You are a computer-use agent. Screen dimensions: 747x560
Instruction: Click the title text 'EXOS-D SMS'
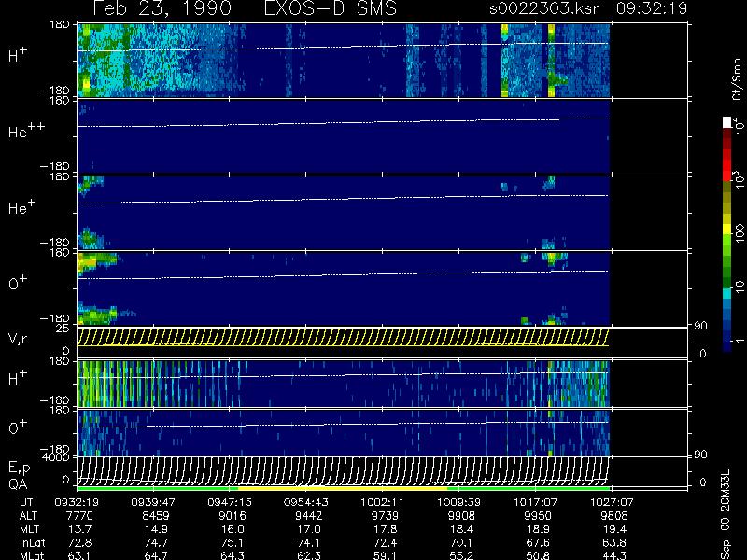click(330, 8)
